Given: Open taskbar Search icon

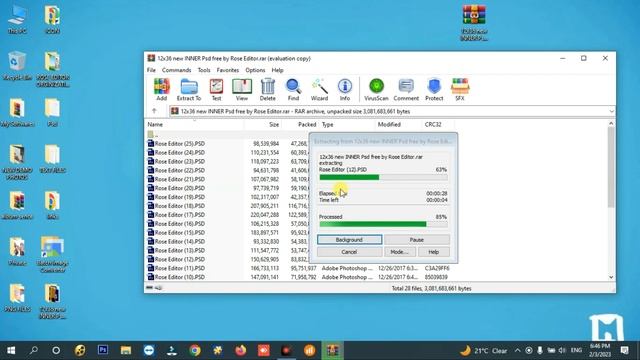Looking at the screenshot, I should click(34, 350).
